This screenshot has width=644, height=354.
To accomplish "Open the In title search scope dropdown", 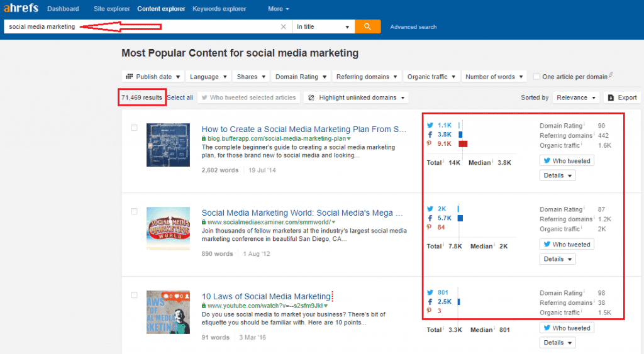I will [323, 26].
